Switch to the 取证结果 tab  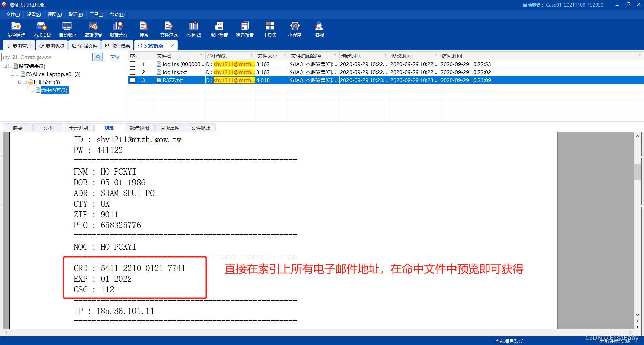[x=118, y=46]
